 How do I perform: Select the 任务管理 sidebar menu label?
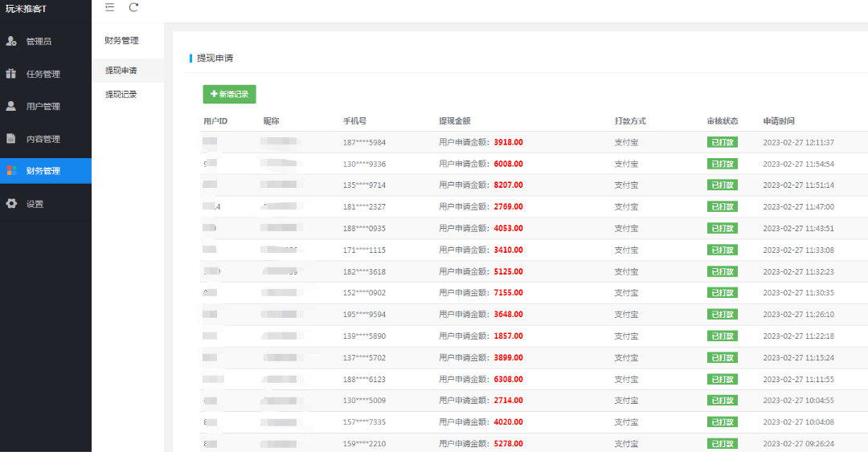click(x=43, y=74)
